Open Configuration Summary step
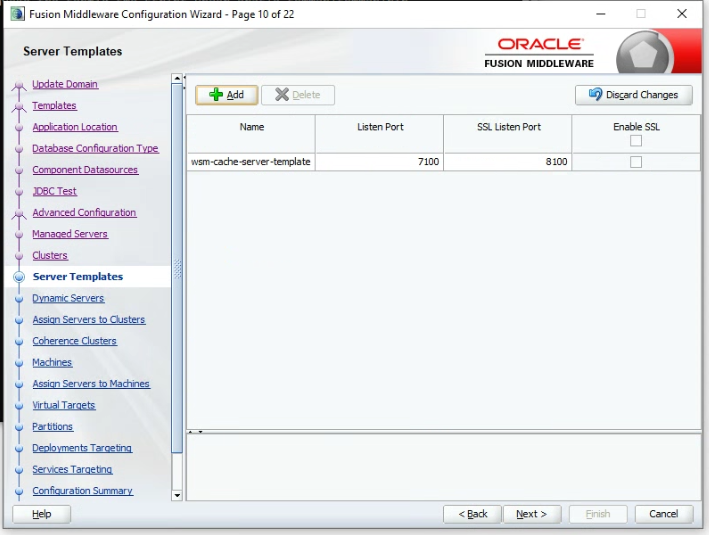The width and height of the screenshot is (709, 535). [x=83, y=491]
